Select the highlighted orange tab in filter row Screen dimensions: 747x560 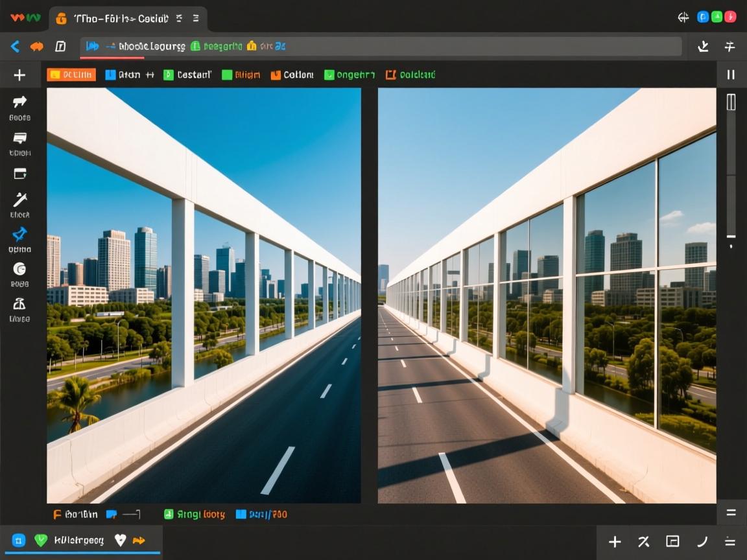tap(71, 75)
